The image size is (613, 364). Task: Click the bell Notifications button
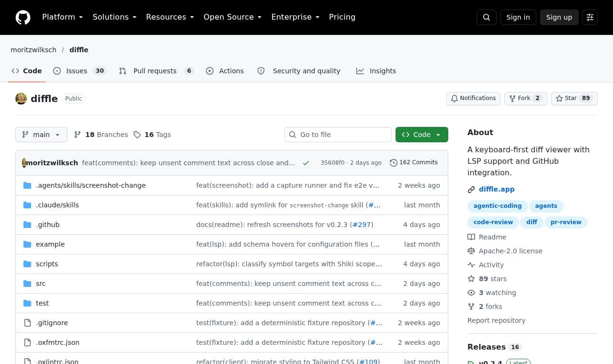473,98
